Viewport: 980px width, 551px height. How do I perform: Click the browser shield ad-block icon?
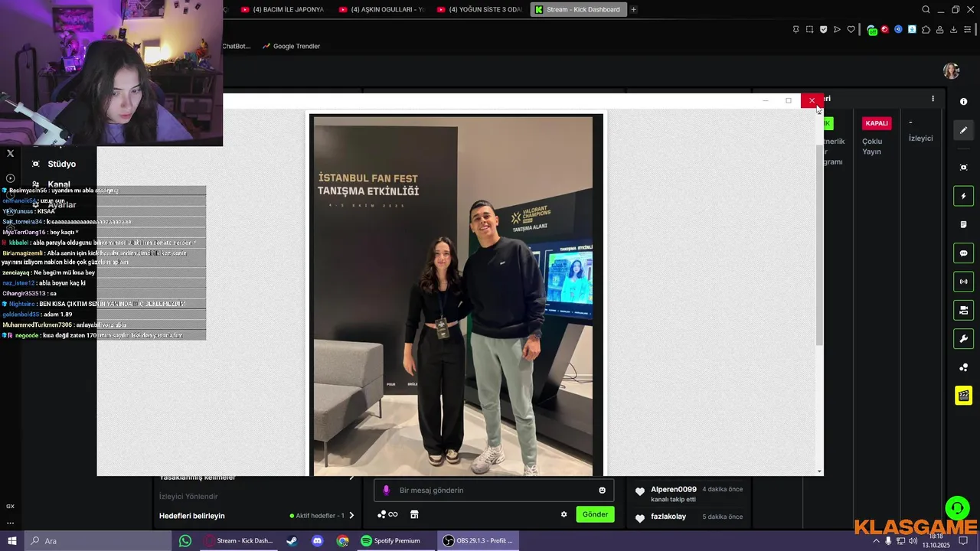click(823, 29)
